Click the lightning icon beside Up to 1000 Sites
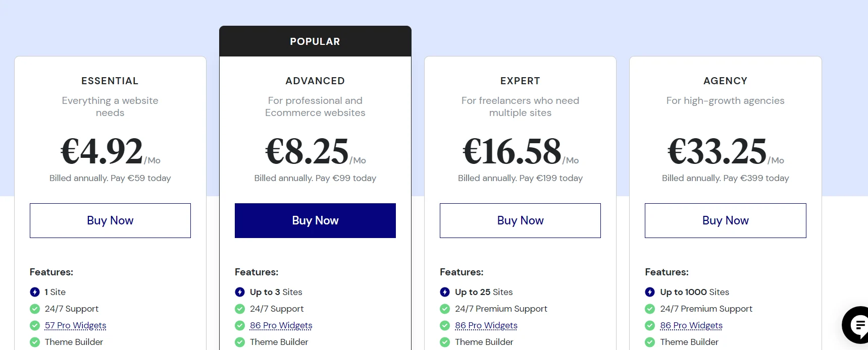 point(649,291)
